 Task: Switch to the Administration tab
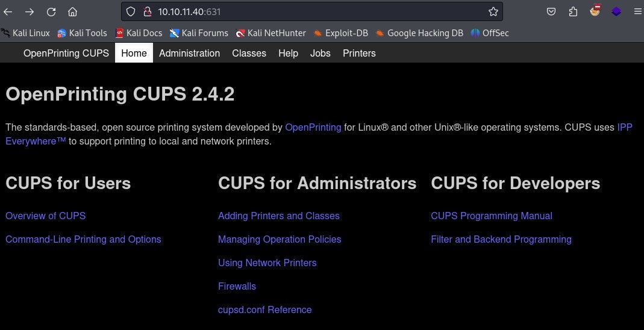[189, 53]
